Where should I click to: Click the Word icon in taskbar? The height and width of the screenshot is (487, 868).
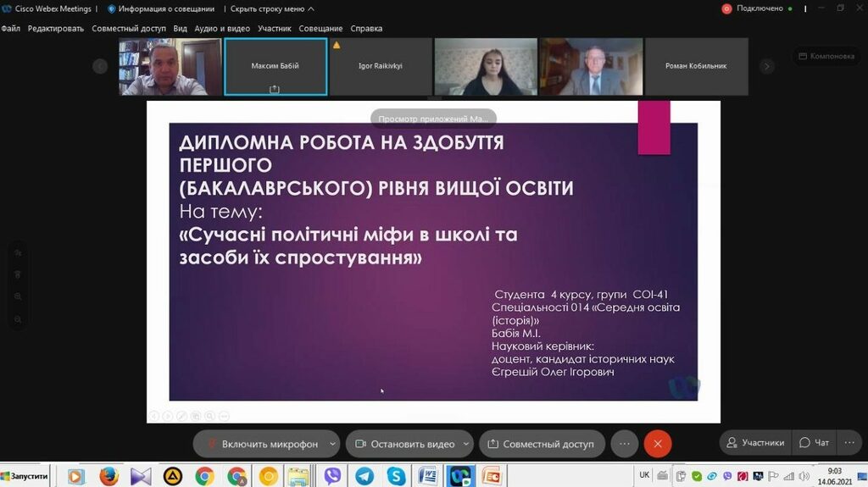[x=428, y=476]
